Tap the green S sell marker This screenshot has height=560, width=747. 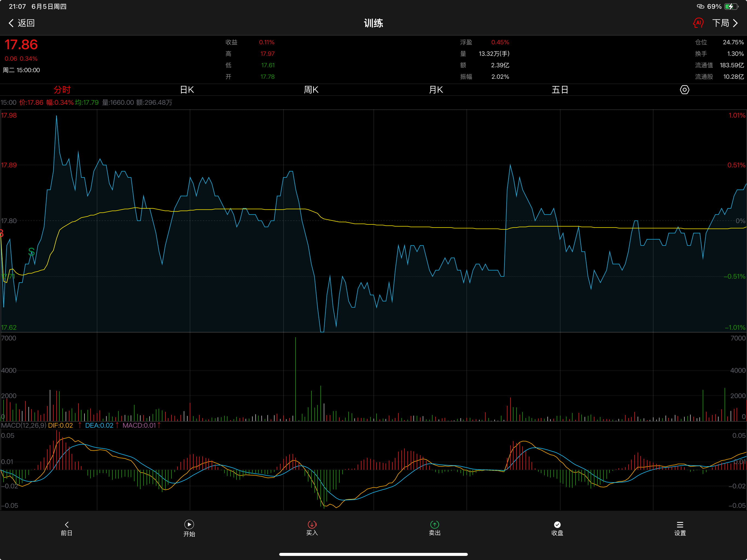[x=31, y=252]
